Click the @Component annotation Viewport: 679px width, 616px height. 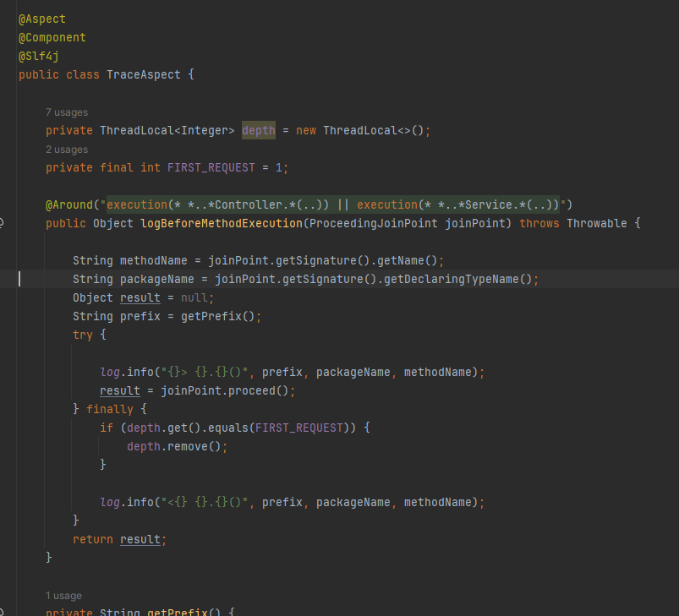pyautogui.click(x=52, y=38)
